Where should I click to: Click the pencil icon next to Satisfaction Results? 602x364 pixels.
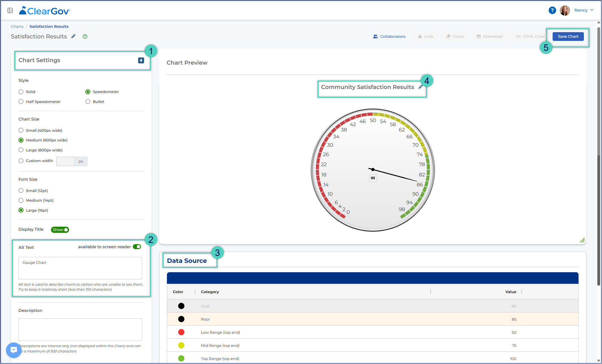coord(73,36)
